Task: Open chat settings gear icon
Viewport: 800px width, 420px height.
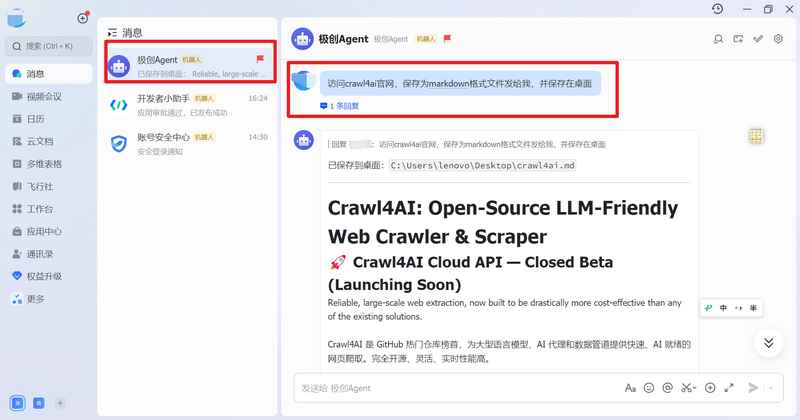Action: point(778,39)
